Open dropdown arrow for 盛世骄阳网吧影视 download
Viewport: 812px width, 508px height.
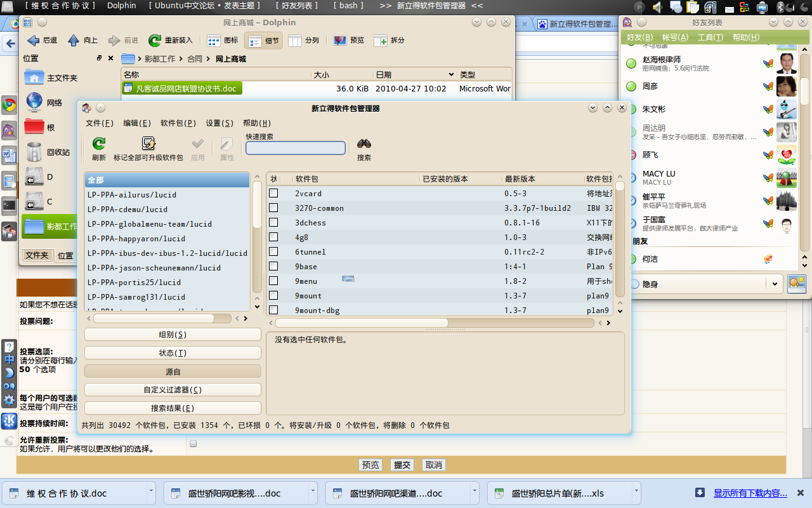313,492
